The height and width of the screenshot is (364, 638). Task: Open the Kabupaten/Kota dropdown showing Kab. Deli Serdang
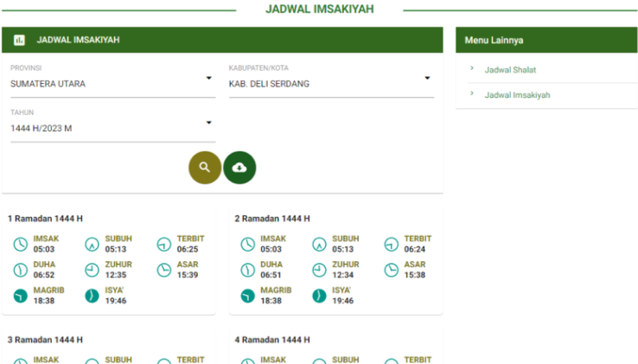tap(331, 84)
